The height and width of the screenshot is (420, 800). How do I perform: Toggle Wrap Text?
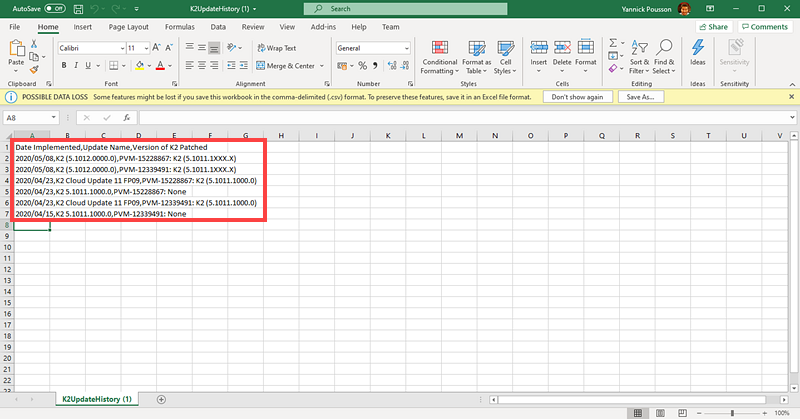tap(275, 48)
